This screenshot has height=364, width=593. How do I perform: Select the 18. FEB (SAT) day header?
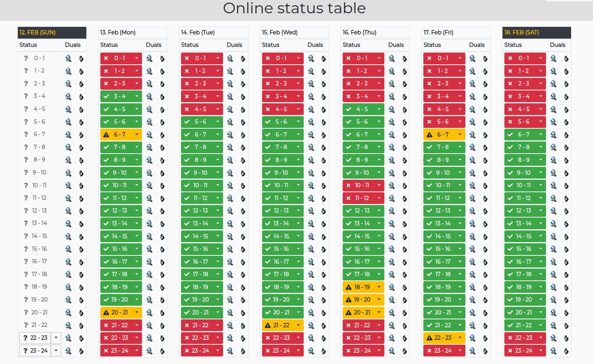tap(537, 33)
